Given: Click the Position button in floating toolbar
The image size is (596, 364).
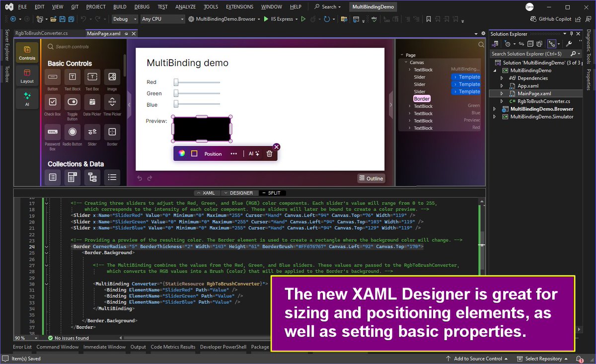Looking at the screenshot, I should 213,153.
